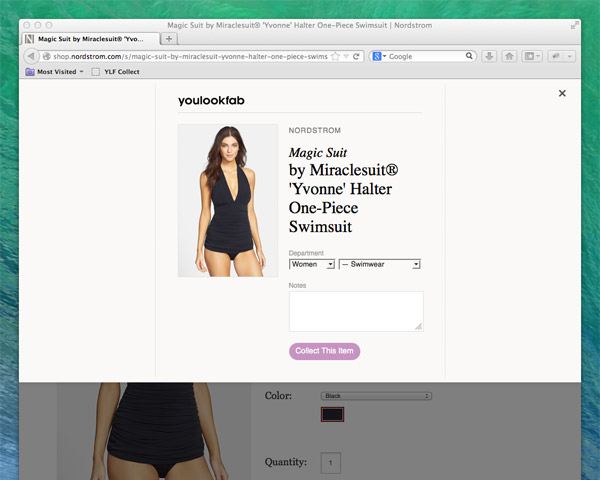The height and width of the screenshot is (480, 600).
Task: Reload the page with the refresh icon
Action: pos(357,56)
